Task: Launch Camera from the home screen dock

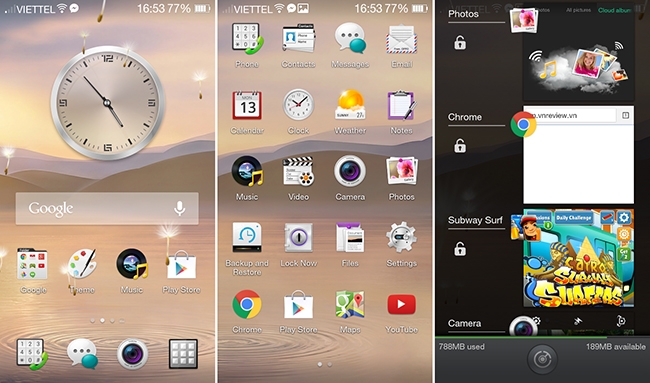Action: tap(132, 354)
